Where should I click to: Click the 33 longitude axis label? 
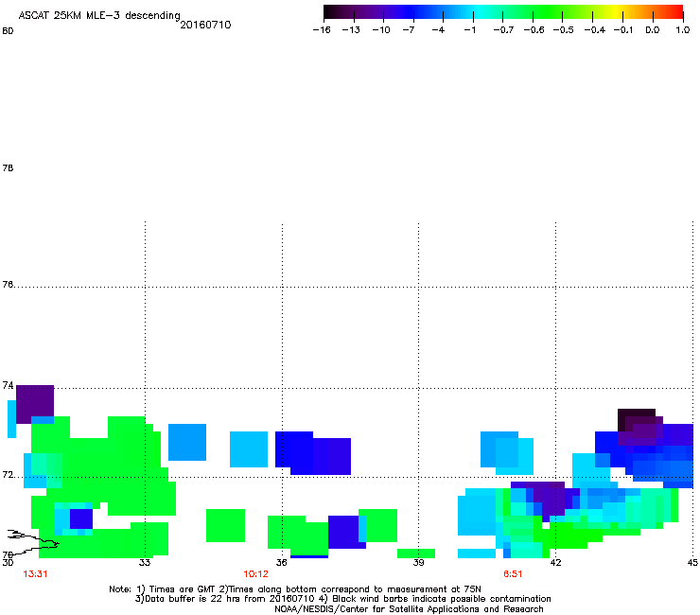point(145,562)
